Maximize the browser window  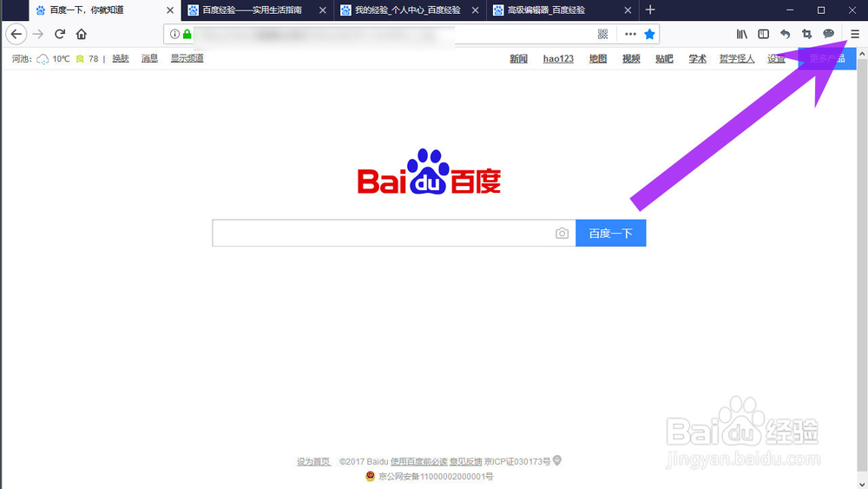pyautogui.click(x=821, y=10)
